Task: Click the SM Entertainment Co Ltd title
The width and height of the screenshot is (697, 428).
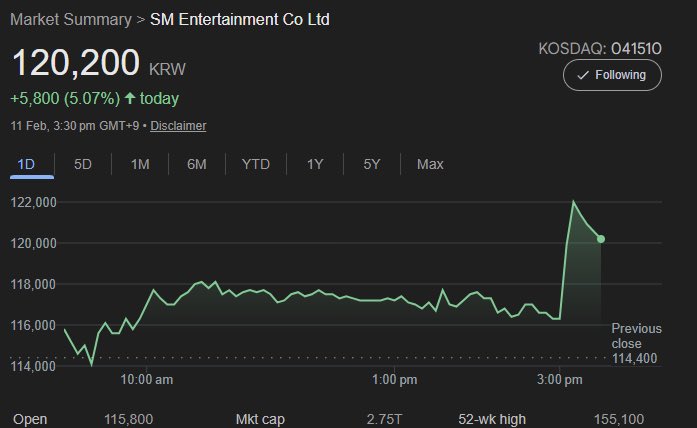Action: click(240, 20)
